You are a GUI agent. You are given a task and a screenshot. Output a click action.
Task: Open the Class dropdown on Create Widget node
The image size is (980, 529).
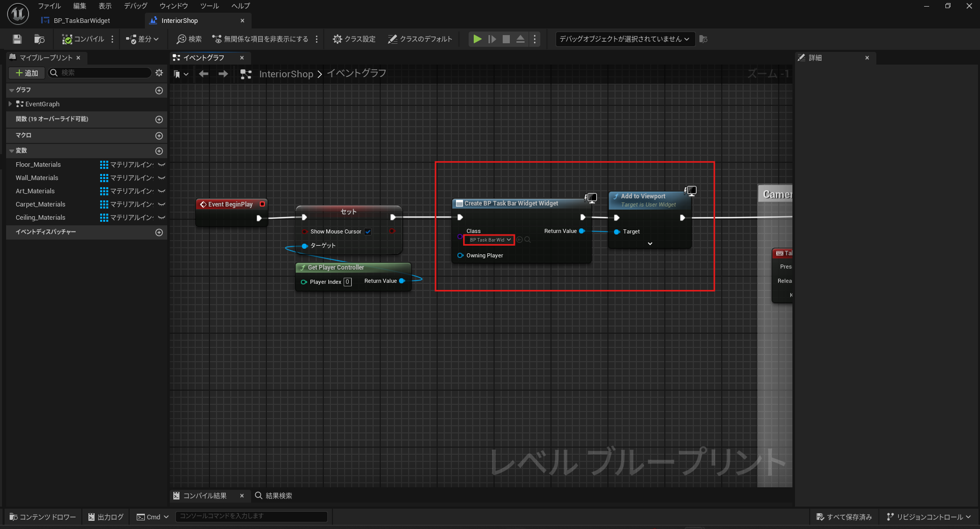tap(489, 240)
